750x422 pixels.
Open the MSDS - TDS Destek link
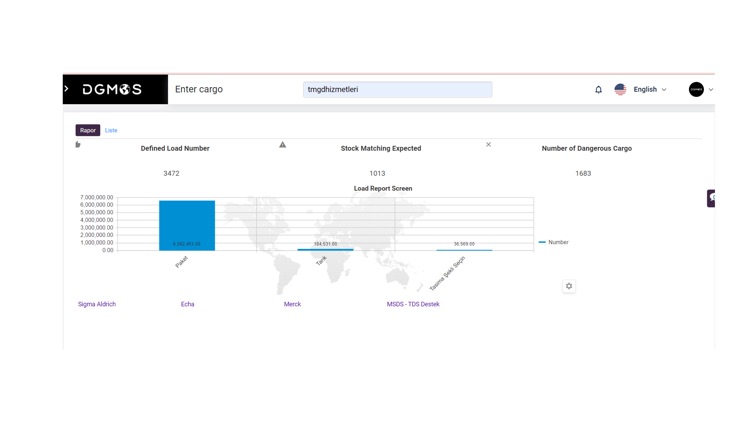[413, 304]
